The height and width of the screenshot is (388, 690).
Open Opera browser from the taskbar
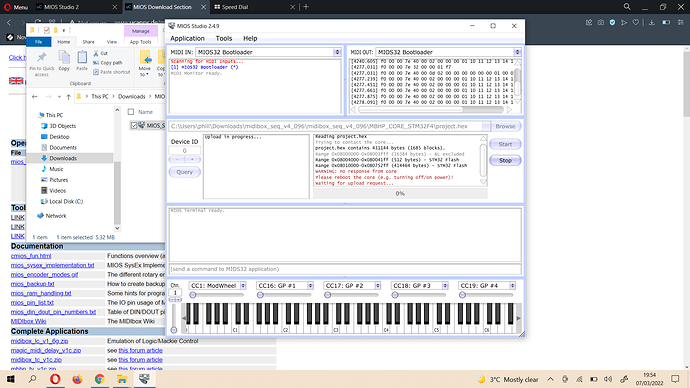(55, 379)
